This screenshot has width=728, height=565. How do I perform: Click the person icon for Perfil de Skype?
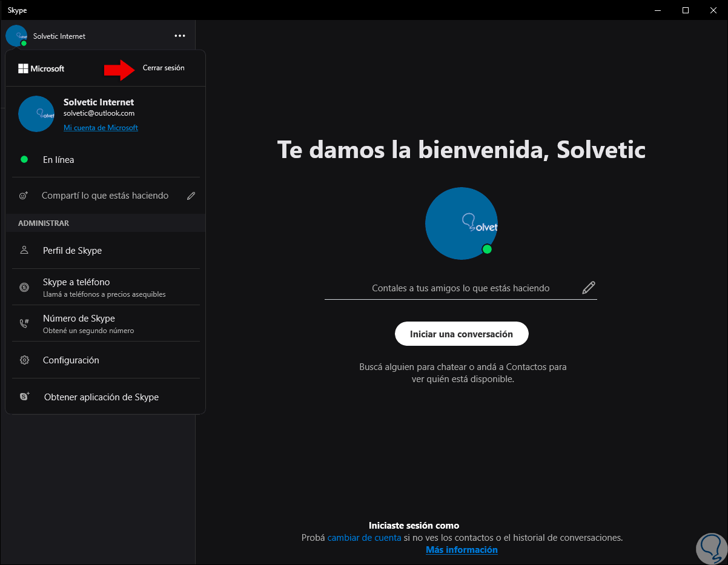click(24, 250)
